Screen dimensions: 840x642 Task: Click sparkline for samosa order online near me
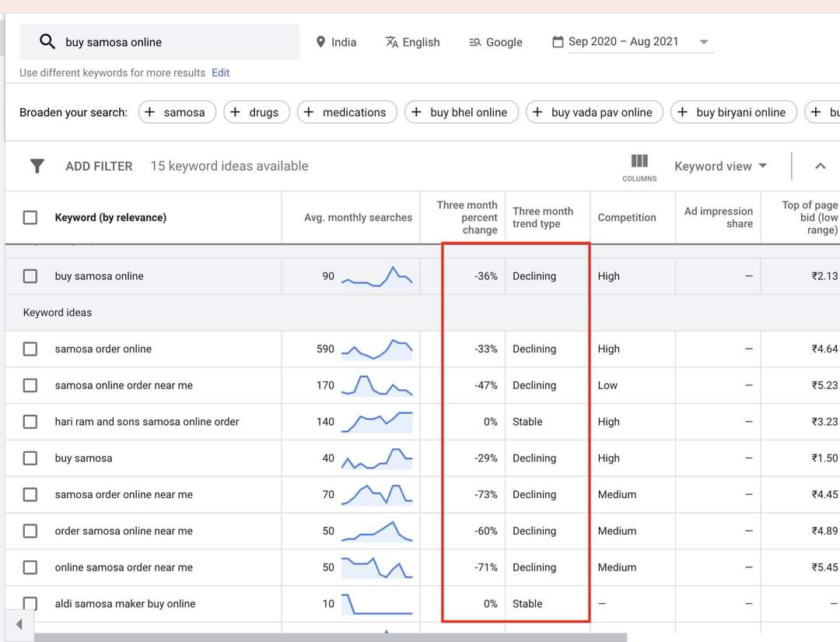[376, 495]
